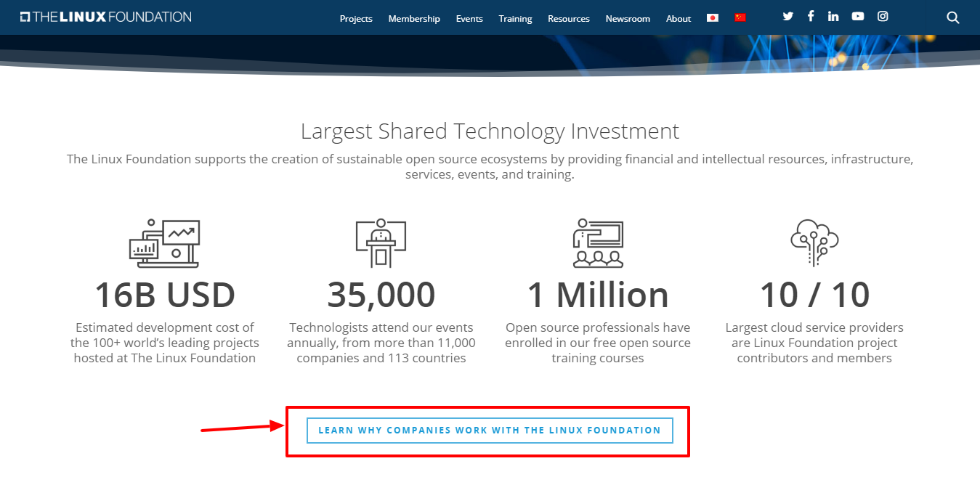This screenshot has height=477, width=980.
Task: Open the Facebook social icon
Action: (x=811, y=17)
